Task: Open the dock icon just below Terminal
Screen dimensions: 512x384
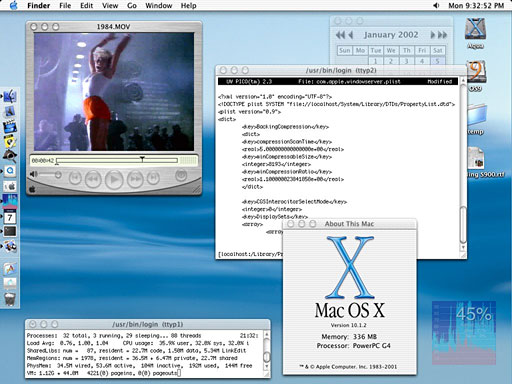Action: (10, 247)
